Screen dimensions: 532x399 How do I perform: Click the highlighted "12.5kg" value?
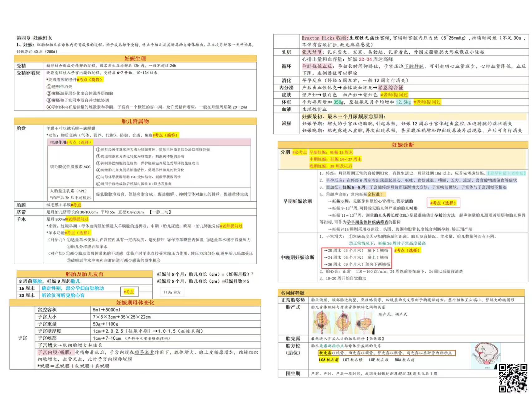(x=403, y=102)
